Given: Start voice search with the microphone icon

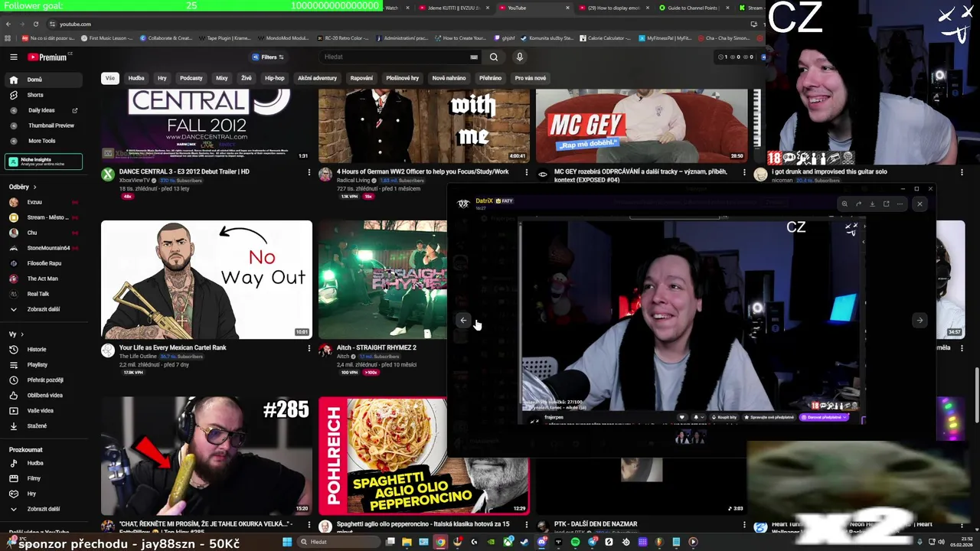Looking at the screenshot, I should click(x=519, y=57).
